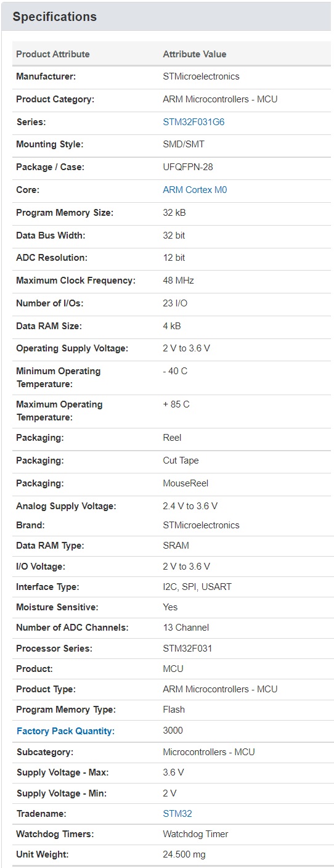The width and height of the screenshot is (334, 868).
Task: Select the 32 kB program memory value
Action: [174, 213]
